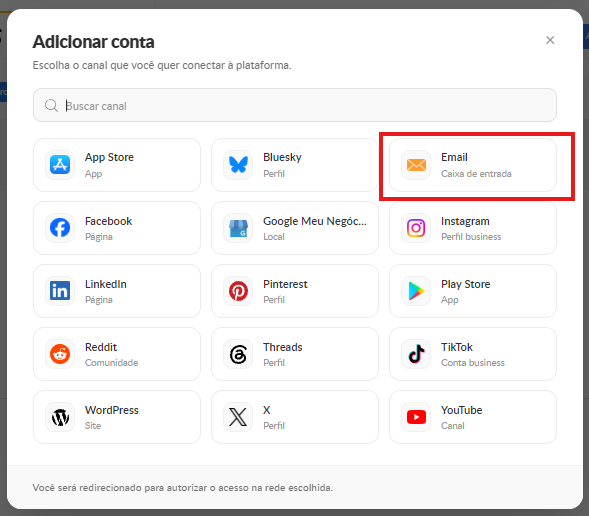Click the Reddit mascot icon
589x516 pixels.
coord(60,354)
